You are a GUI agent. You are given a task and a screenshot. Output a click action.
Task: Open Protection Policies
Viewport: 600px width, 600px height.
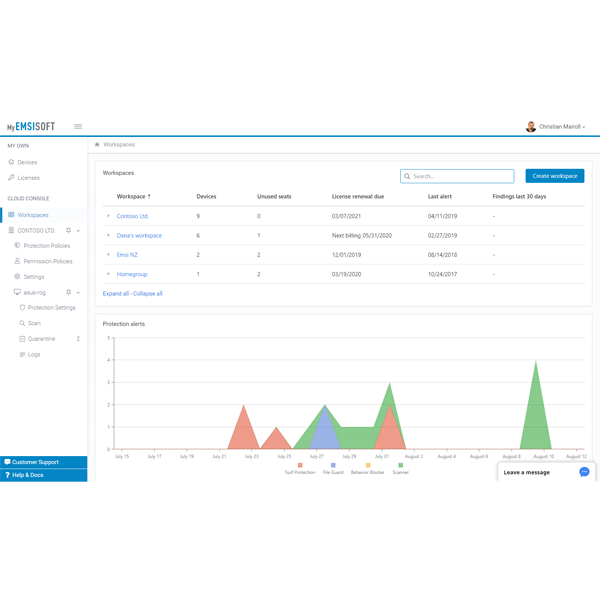pos(47,246)
